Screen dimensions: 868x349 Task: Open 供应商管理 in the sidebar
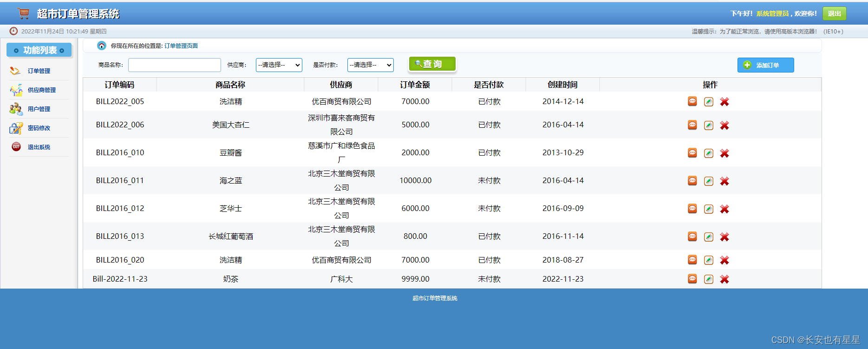click(x=41, y=90)
